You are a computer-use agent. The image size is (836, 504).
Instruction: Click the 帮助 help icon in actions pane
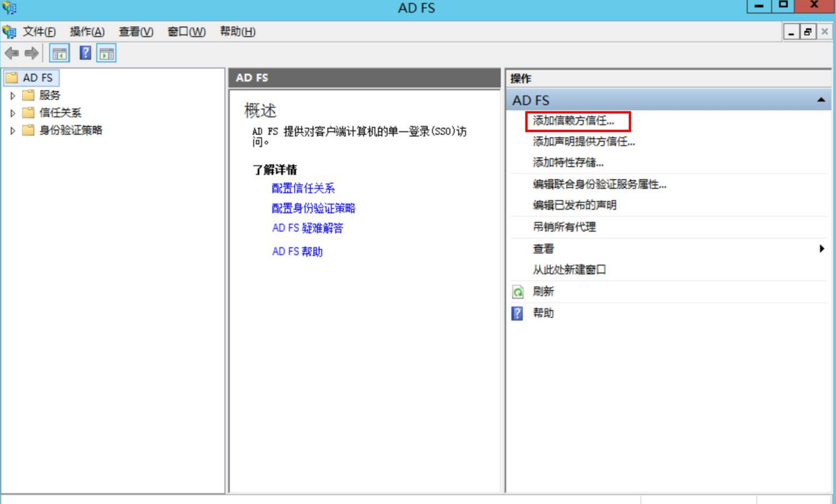pos(517,313)
